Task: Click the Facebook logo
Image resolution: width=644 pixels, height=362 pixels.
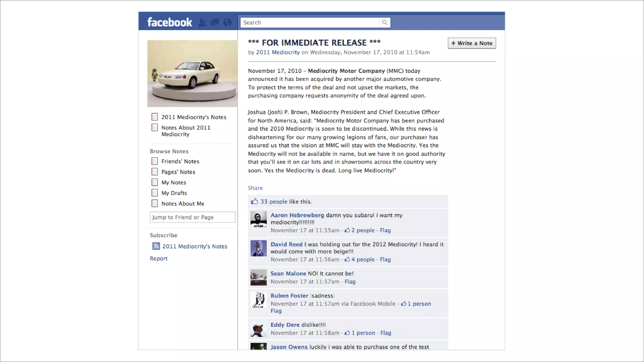Action: click(x=169, y=22)
